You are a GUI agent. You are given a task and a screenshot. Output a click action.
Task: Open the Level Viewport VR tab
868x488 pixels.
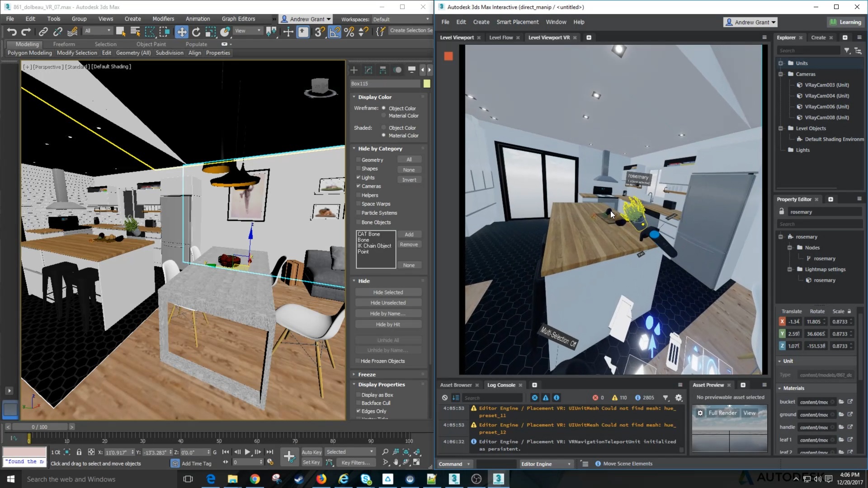[x=547, y=37]
